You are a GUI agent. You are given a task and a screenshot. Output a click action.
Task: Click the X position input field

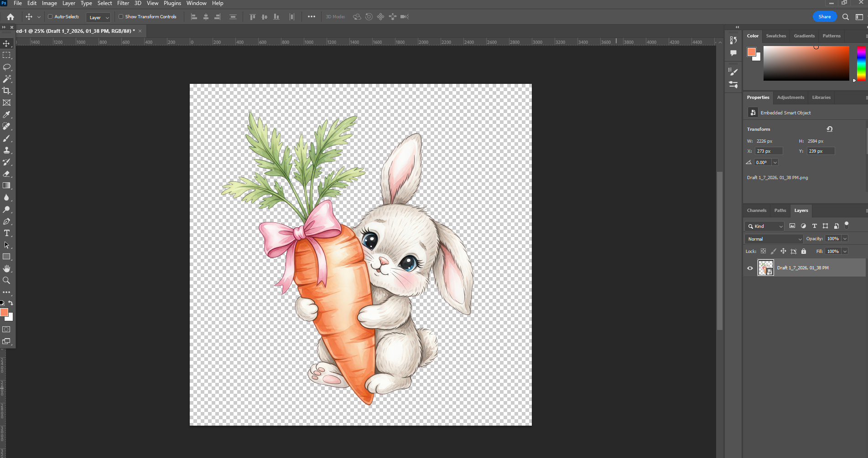769,151
